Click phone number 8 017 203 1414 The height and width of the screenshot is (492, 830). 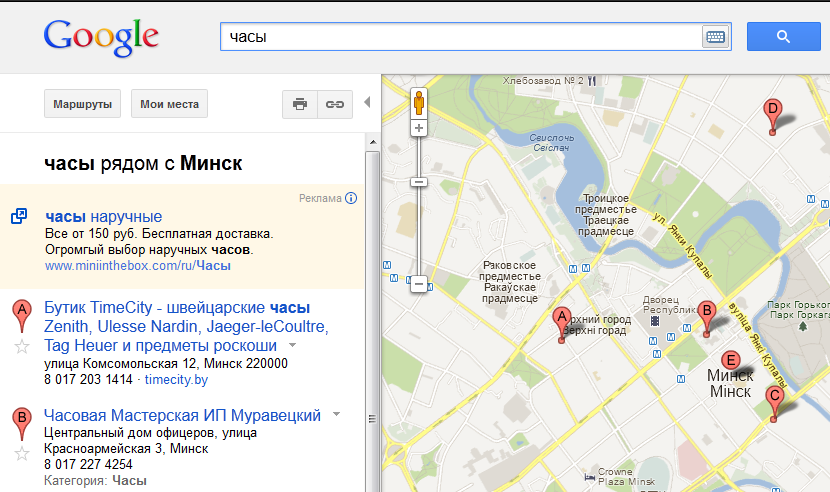click(88, 380)
